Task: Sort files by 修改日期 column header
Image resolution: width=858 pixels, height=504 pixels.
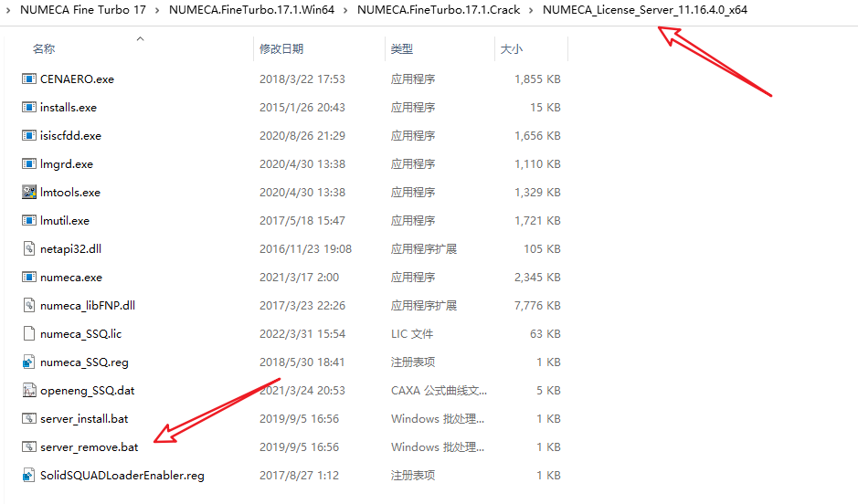Action: pos(281,49)
